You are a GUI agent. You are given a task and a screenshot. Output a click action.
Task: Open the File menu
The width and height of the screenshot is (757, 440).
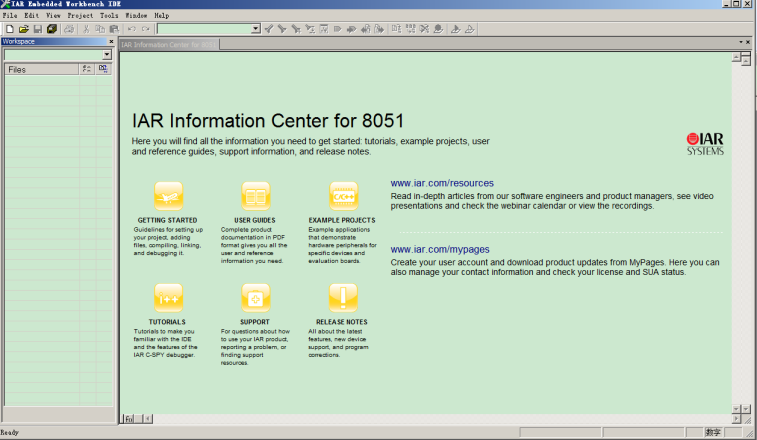pyautogui.click(x=10, y=15)
